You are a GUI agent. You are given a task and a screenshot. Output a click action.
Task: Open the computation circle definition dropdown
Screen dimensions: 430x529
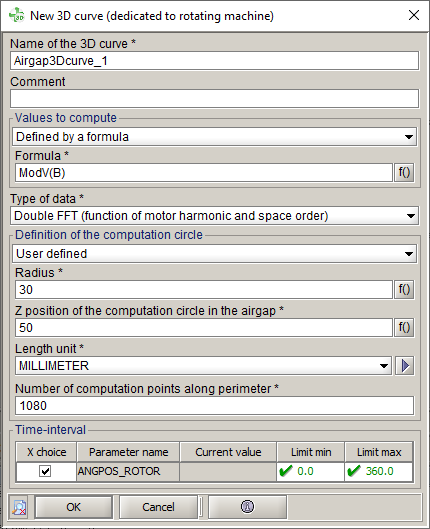pos(214,254)
